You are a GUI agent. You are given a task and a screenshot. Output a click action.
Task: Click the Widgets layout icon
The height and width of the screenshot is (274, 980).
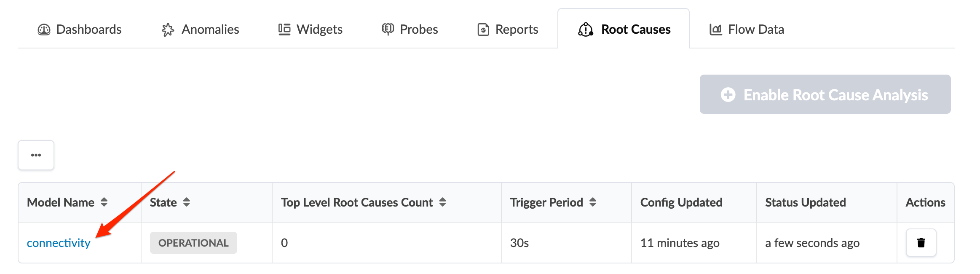pyautogui.click(x=284, y=30)
